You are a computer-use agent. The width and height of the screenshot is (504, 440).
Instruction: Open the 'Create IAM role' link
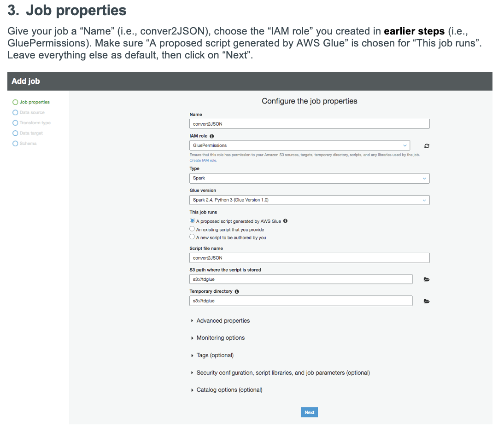tap(203, 161)
